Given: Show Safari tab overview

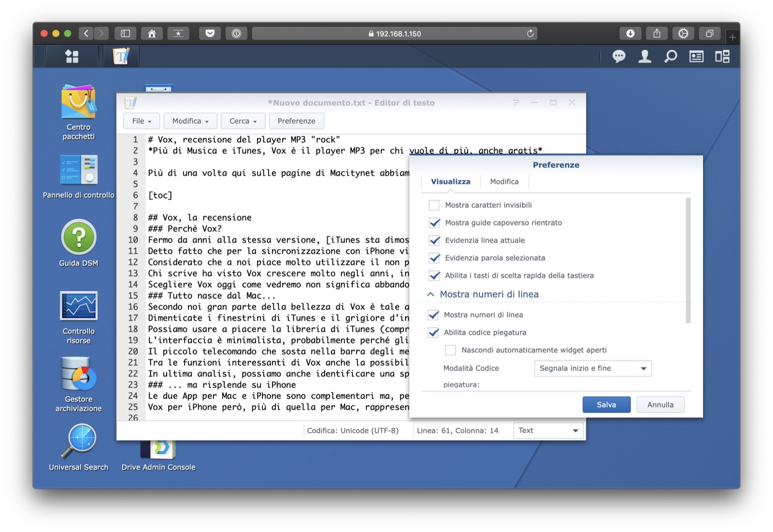Looking at the screenshot, I should 709,33.
